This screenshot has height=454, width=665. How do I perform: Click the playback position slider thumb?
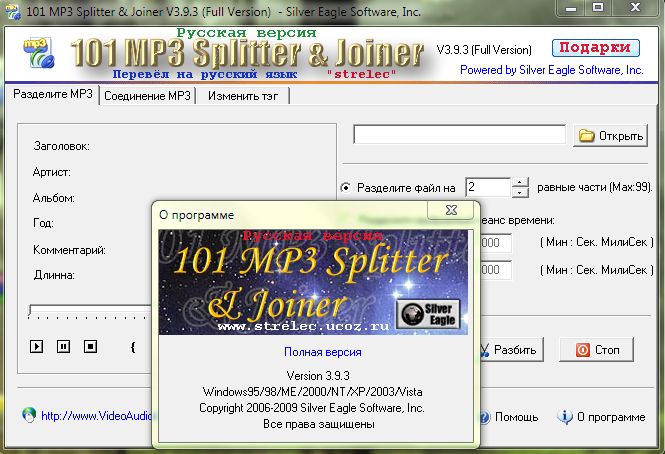30,311
